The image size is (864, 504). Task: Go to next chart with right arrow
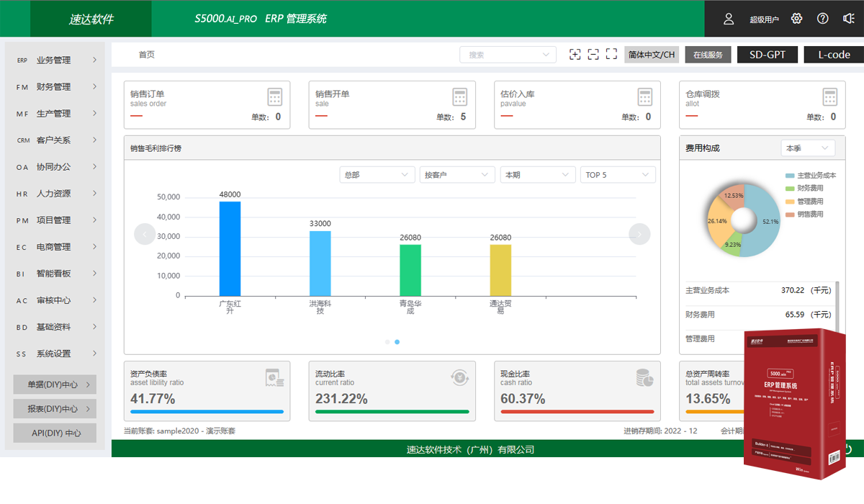(x=639, y=234)
